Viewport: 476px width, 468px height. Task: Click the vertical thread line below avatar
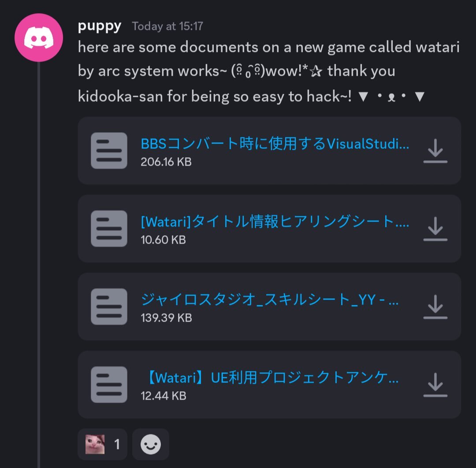38,265
